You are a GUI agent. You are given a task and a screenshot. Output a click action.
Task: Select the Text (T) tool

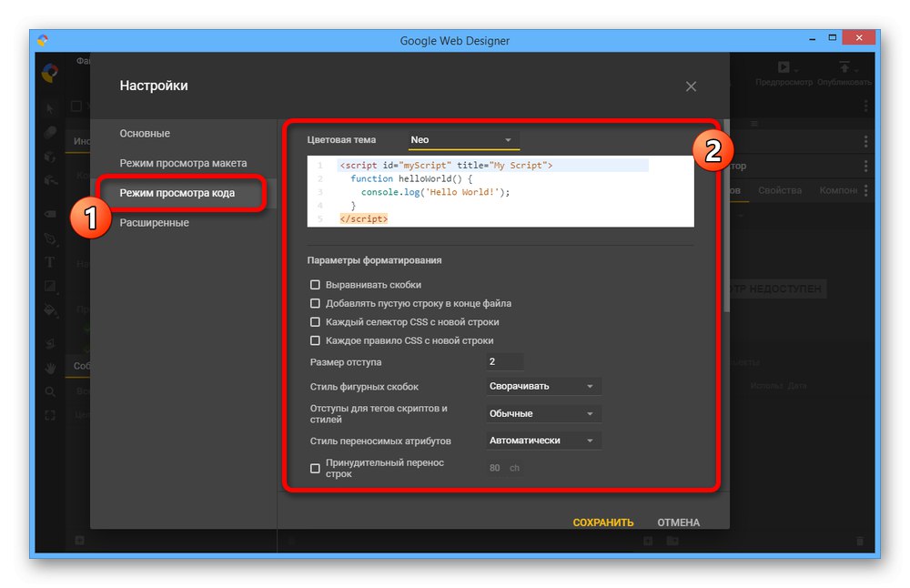[50, 262]
